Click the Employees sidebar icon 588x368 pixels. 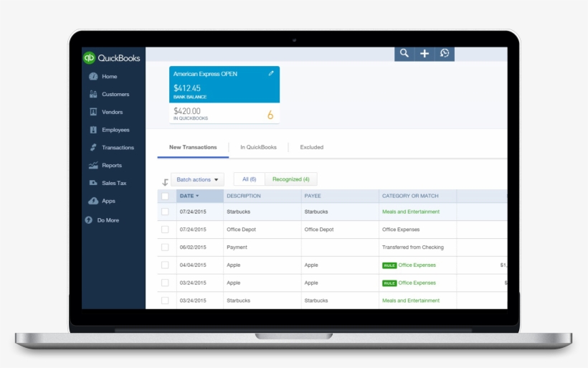(x=93, y=130)
